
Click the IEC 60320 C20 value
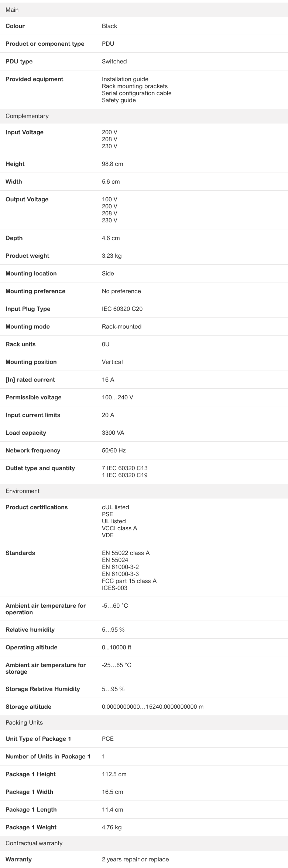point(122,309)
